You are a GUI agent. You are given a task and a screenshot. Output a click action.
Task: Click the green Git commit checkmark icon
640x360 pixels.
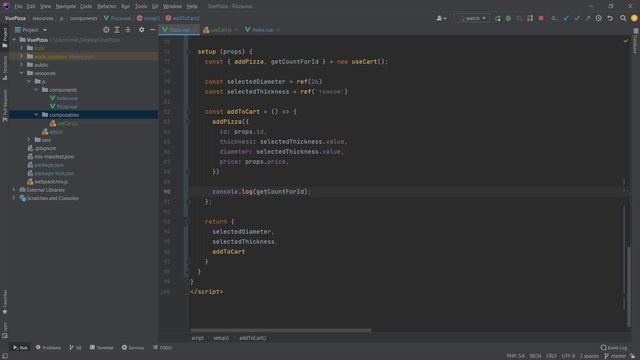pyautogui.click(x=577, y=18)
